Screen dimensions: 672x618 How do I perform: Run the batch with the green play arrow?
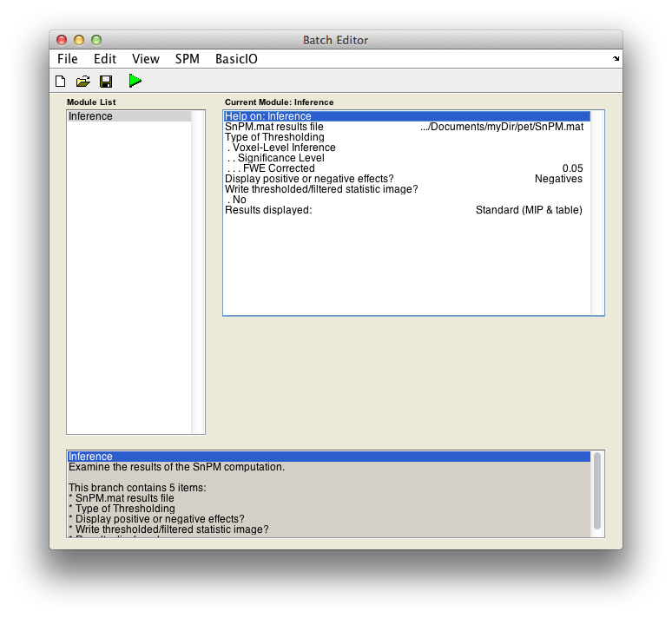click(x=135, y=81)
